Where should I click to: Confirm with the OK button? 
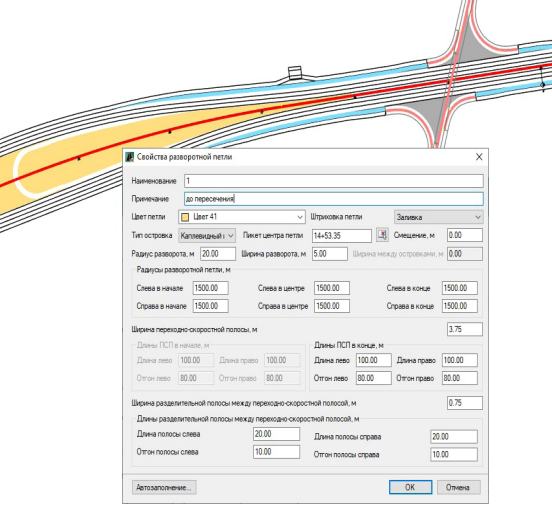pos(410,487)
